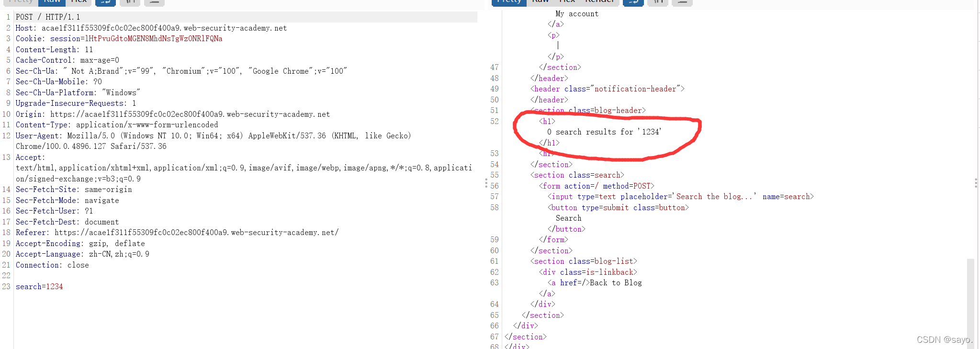
Task: Click the 'Search' button text on line 58
Action: point(569,218)
